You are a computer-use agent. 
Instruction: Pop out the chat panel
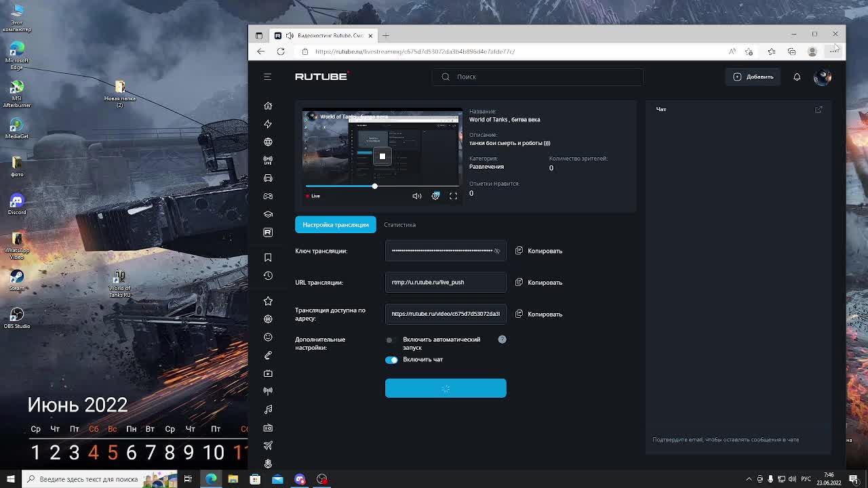(818, 109)
